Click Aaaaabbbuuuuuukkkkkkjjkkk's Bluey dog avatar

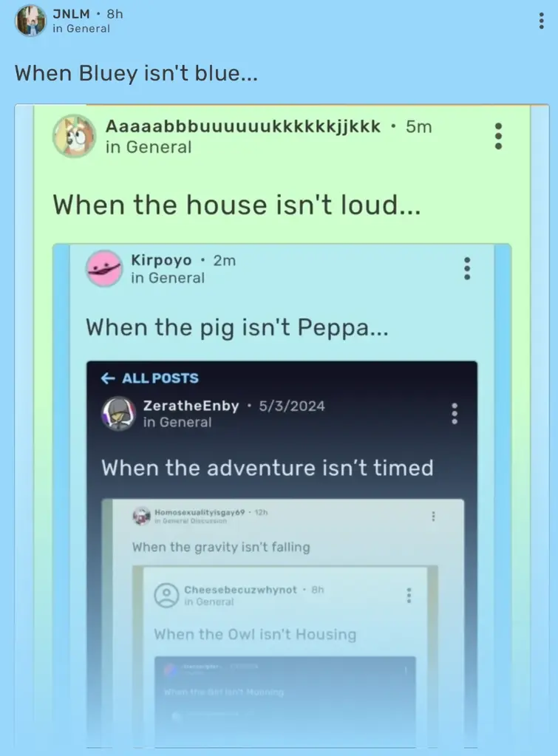[x=74, y=136]
